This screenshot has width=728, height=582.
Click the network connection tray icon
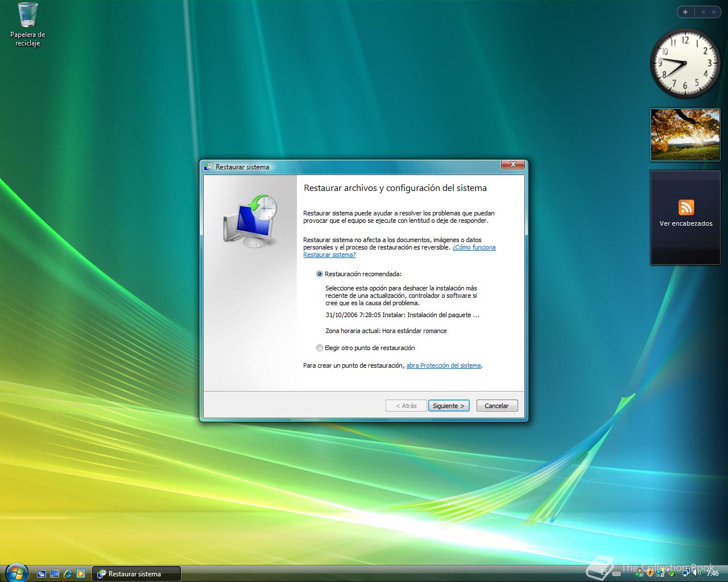click(x=686, y=573)
